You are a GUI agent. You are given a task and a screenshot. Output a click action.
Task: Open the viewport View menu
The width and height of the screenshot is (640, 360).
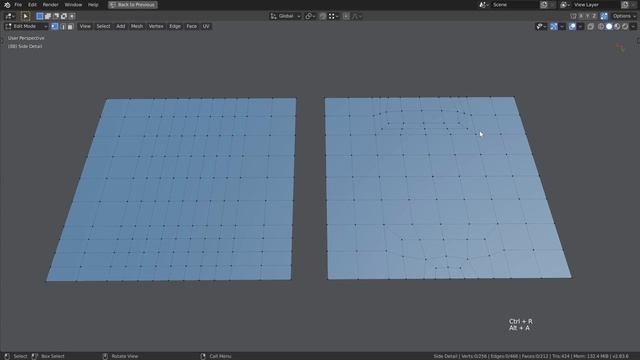pyautogui.click(x=85, y=26)
